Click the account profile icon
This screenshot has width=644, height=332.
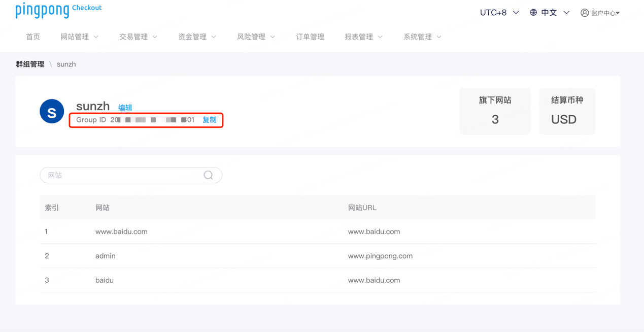[584, 13]
